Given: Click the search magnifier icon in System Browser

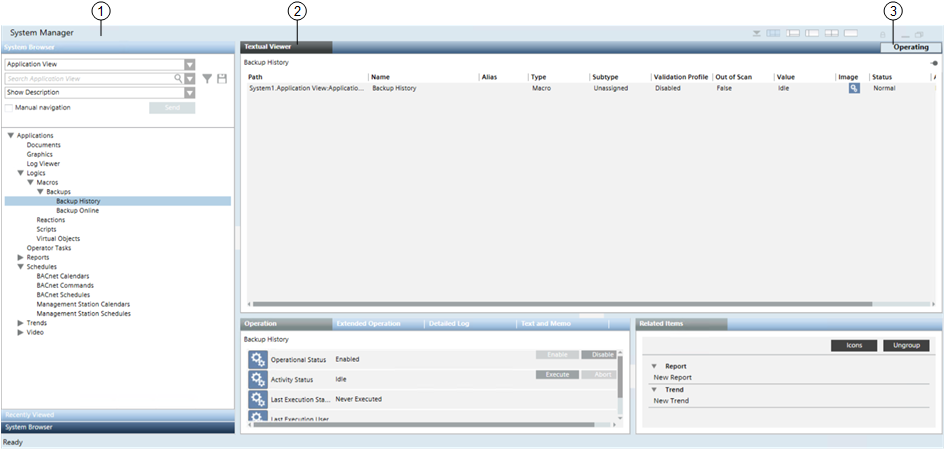Looking at the screenshot, I should point(178,78).
